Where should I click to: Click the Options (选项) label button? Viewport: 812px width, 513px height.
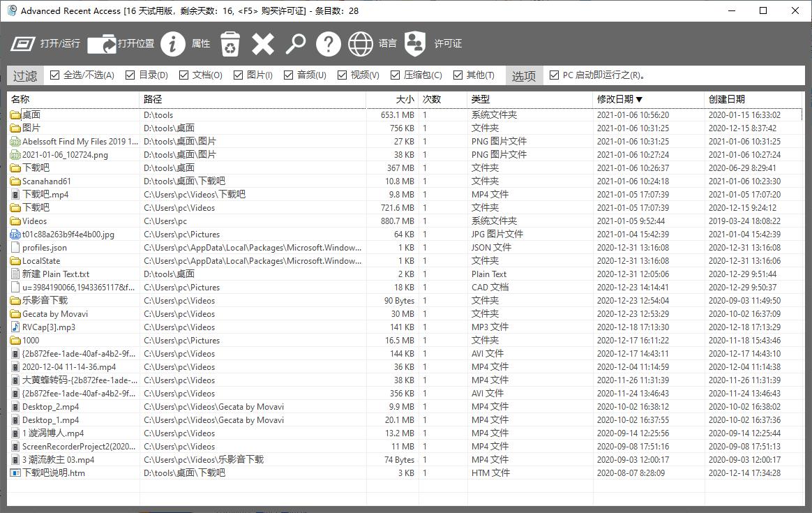pyautogui.click(x=524, y=76)
